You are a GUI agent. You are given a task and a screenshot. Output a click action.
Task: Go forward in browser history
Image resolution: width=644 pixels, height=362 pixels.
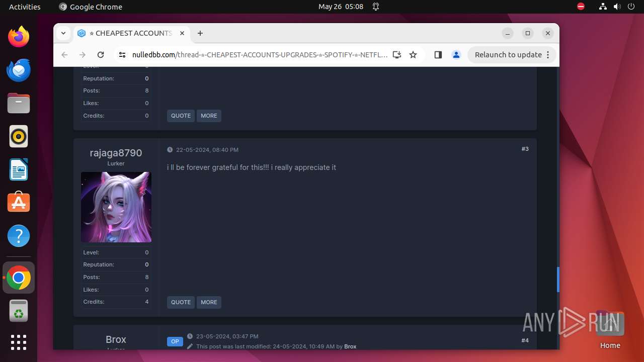[x=83, y=55]
